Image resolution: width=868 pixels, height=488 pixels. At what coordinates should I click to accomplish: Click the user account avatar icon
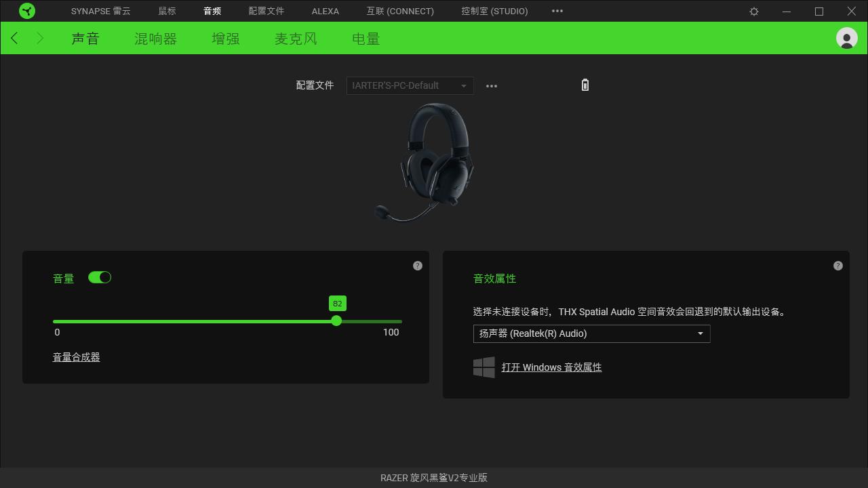[847, 38]
